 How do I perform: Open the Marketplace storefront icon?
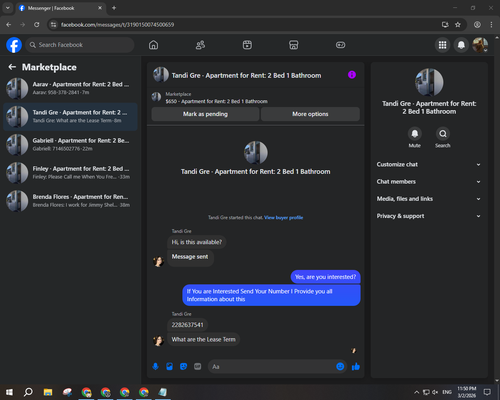point(294,45)
